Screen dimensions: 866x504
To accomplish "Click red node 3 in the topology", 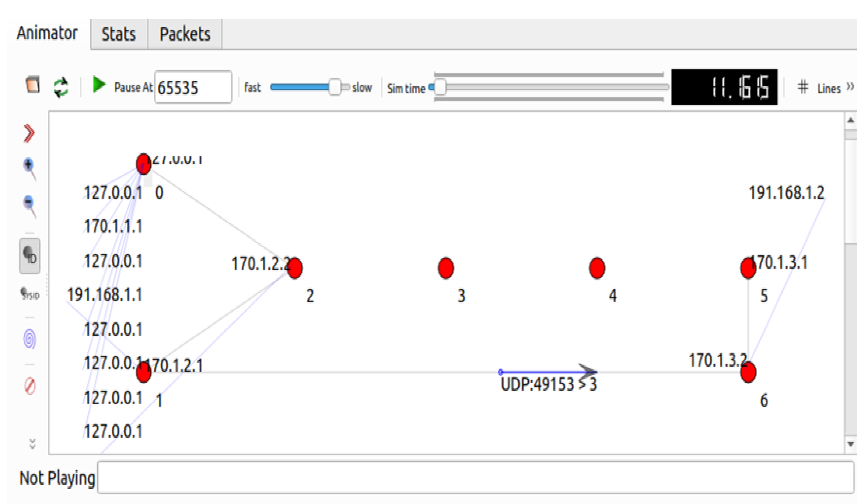I will coord(446,268).
